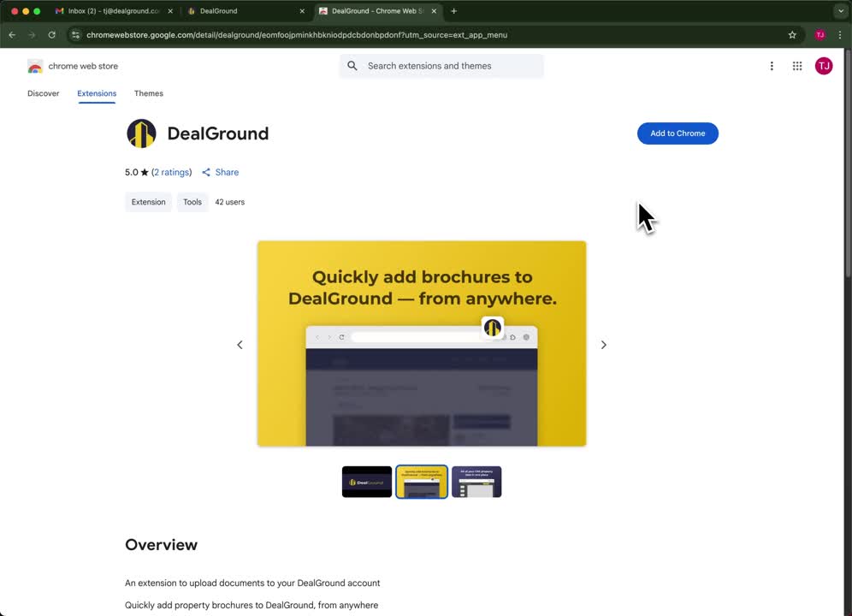Image resolution: width=852 pixels, height=616 pixels.
Task: Select the dark DealGround logo thumbnail
Action: click(367, 482)
